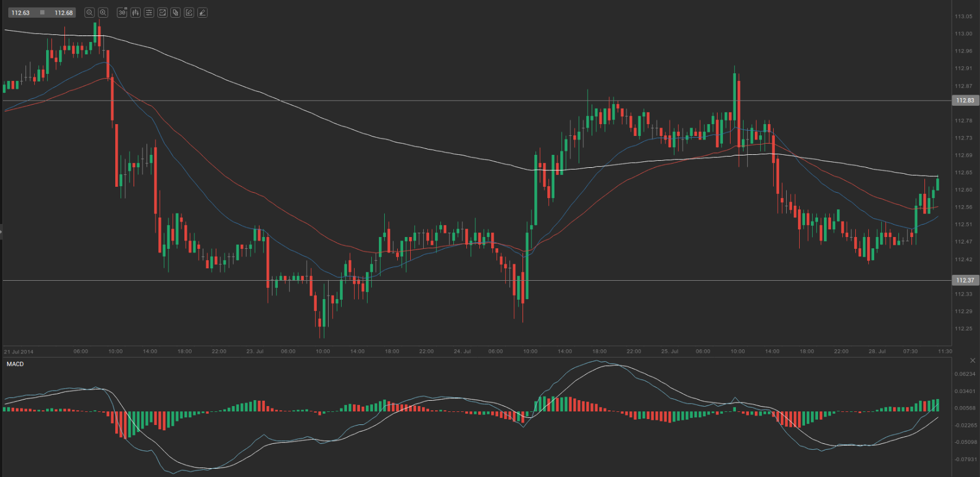Click the chart snapshot icon in toolbar
Viewport: 980px width, 477px height.
pyautogui.click(x=163, y=12)
